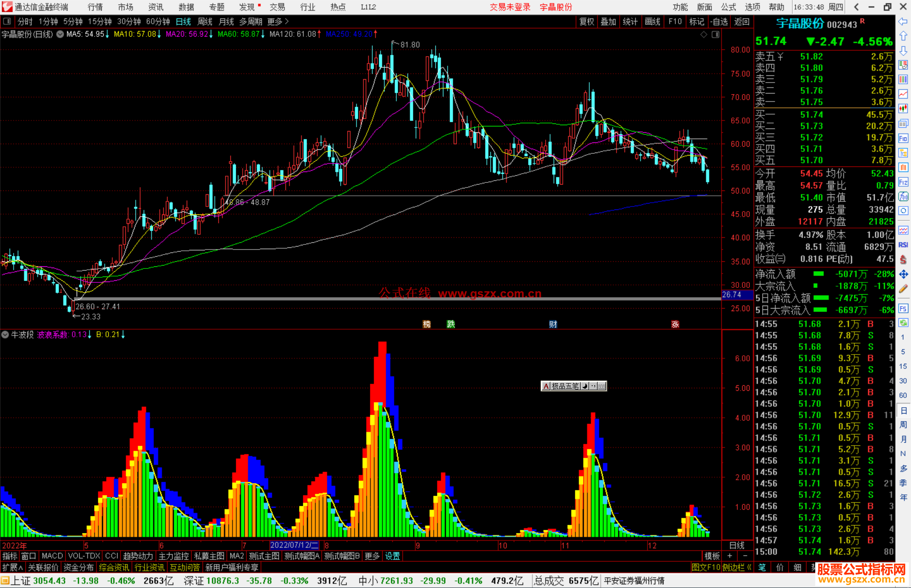911x588 pixels.
Task: Expand the 扩展 panel at bottom left
Action: coord(12,567)
